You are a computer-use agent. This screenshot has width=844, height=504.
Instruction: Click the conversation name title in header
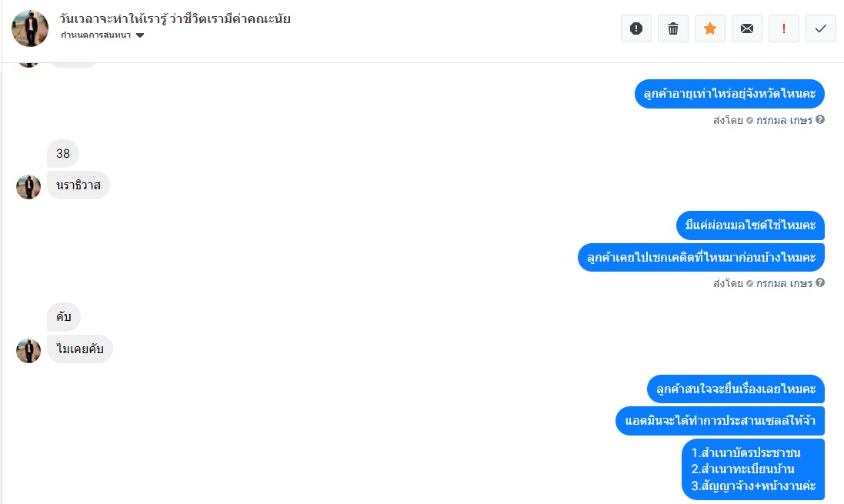tap(175, 18)
